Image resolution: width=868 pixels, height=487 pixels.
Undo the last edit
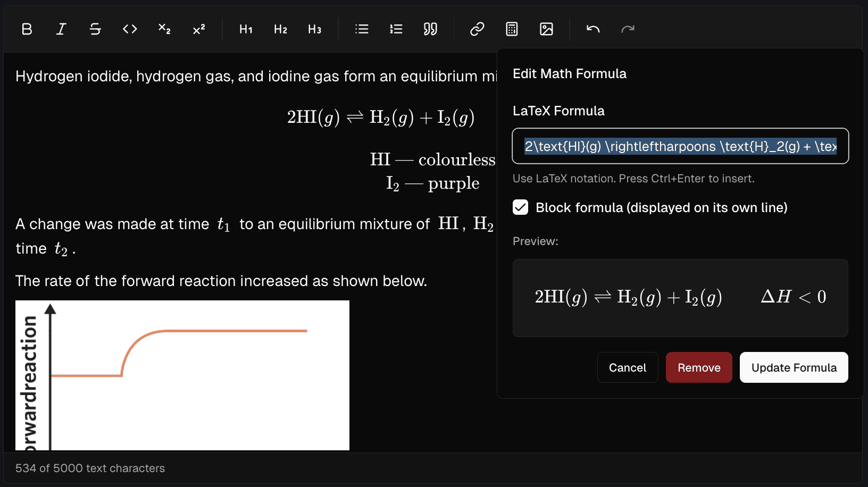(x=592, y=29)
